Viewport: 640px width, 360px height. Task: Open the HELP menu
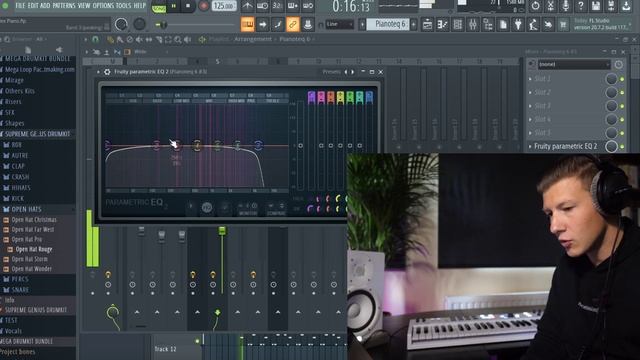(140, 6)
